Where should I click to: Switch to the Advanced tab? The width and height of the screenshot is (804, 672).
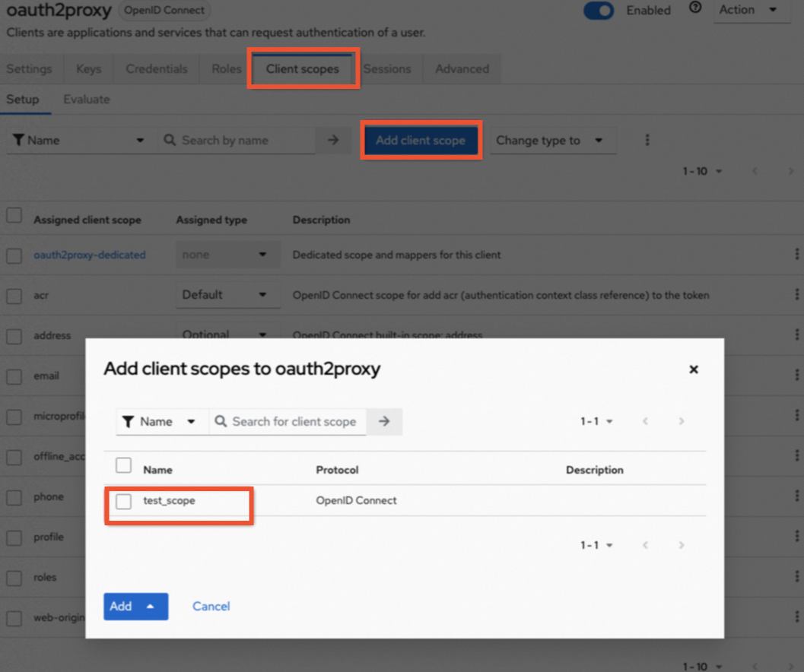coord(462,68)
